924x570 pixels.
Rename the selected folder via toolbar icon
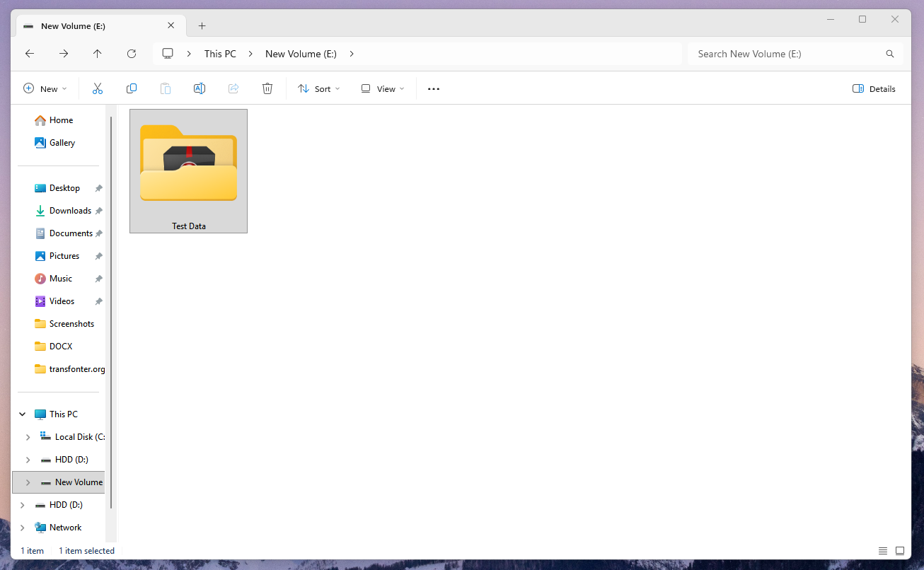coord(199,88)
